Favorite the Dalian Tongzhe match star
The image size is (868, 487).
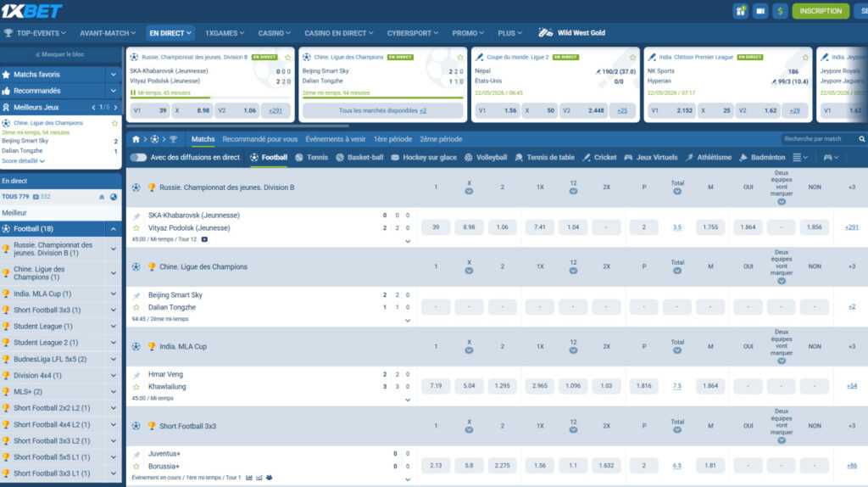(136, 307)
